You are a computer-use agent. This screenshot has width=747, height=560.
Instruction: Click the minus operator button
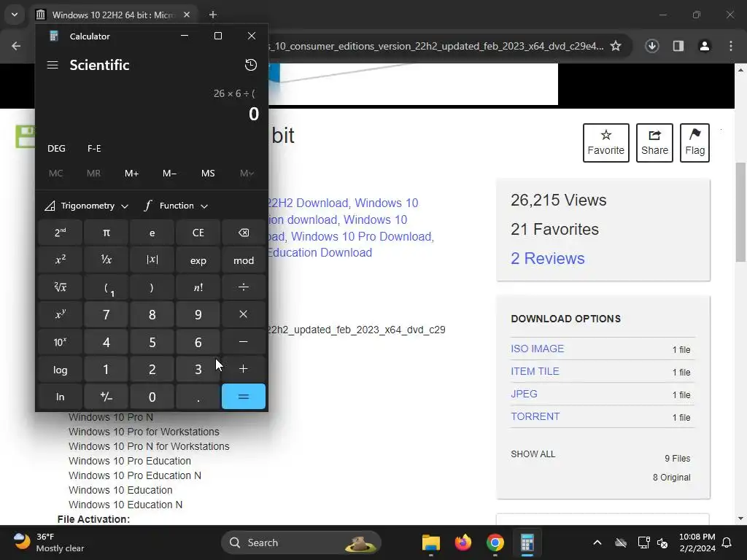[x=244, y=342]
